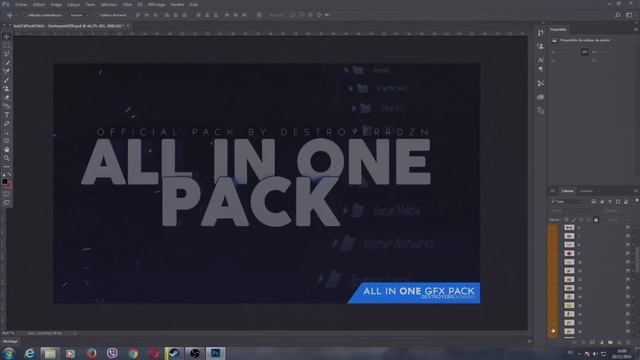Open the Calques panel options menu
Screen dimensions: 640x360
636,191
